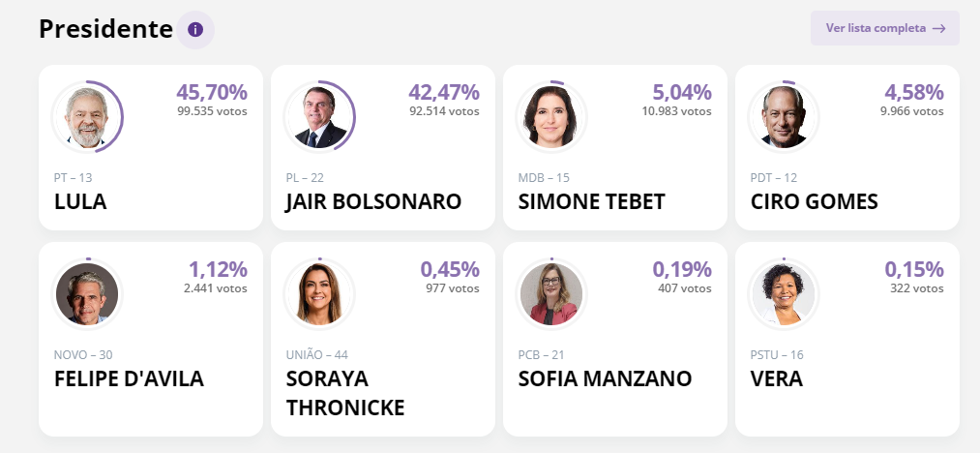Click the PL – 22 candidate photo

[x=319, y=115]
